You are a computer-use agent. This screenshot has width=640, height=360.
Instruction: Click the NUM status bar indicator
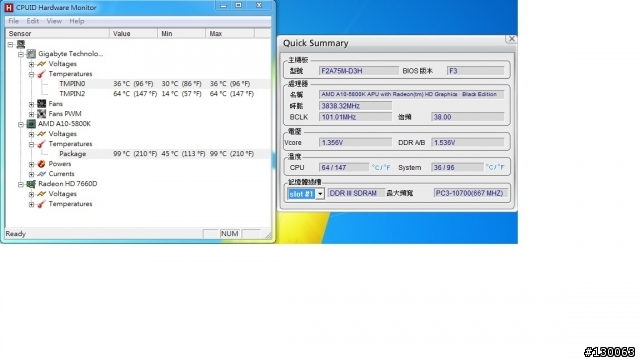[x=229, y=234]
